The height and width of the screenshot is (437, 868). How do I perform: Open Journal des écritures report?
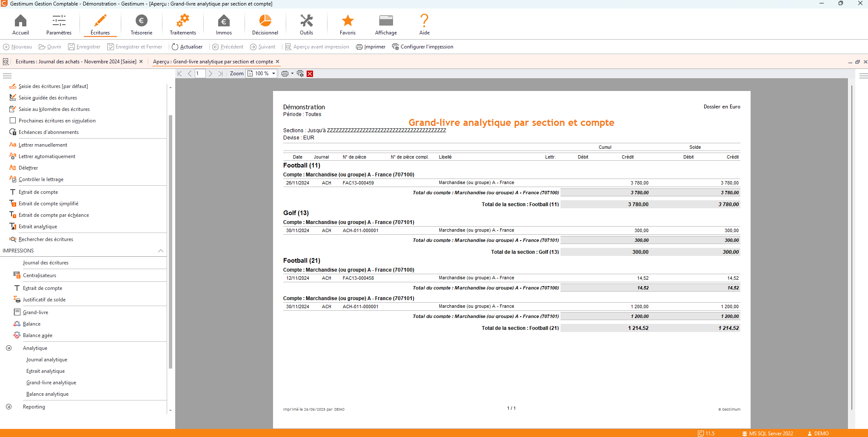46,263
